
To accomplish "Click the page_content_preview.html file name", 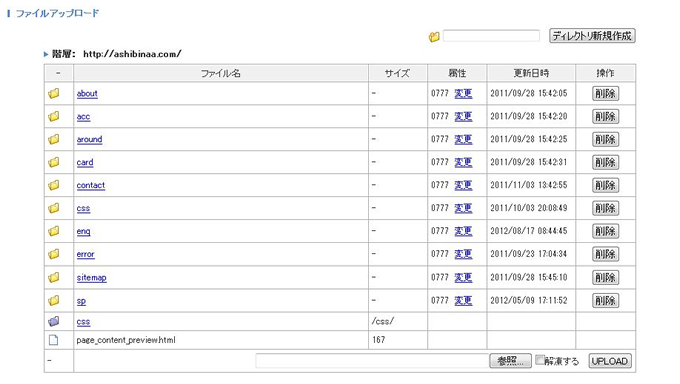I will (x=126, y=340).
